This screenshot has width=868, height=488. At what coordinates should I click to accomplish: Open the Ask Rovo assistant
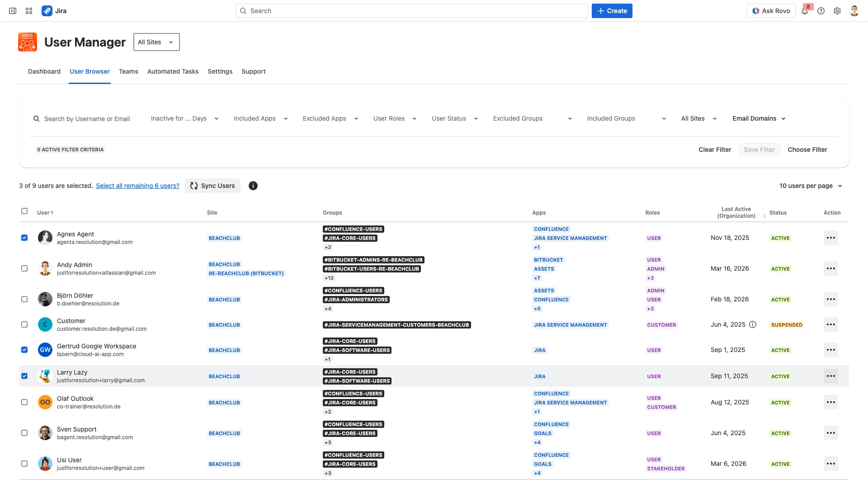point(771,10)
